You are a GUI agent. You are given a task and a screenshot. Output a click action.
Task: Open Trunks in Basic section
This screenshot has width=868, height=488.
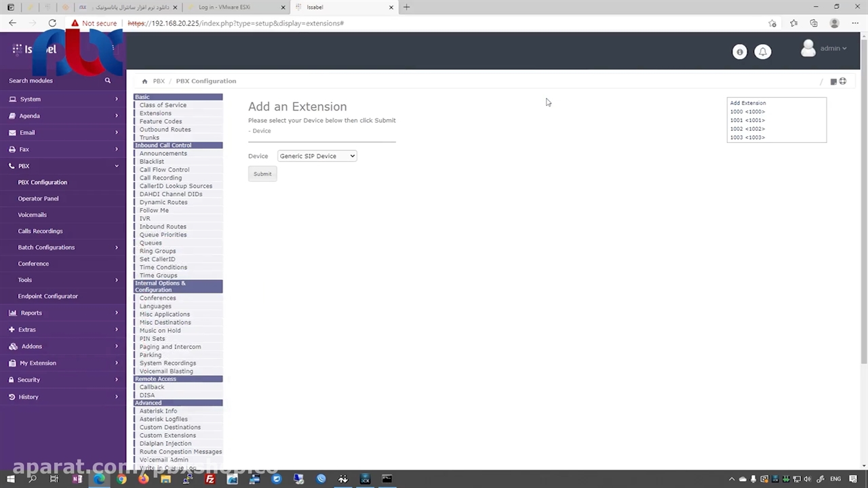click(x=149, y=138)
